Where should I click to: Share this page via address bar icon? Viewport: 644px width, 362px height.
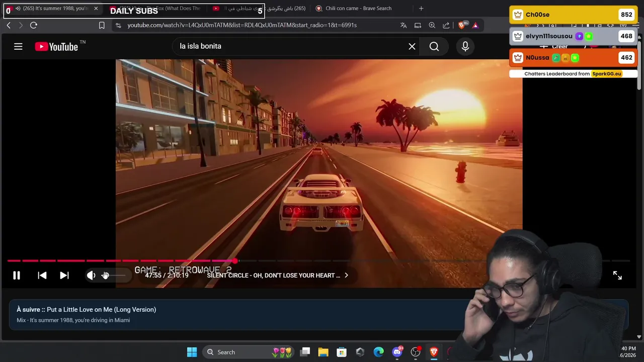point(446,25)
